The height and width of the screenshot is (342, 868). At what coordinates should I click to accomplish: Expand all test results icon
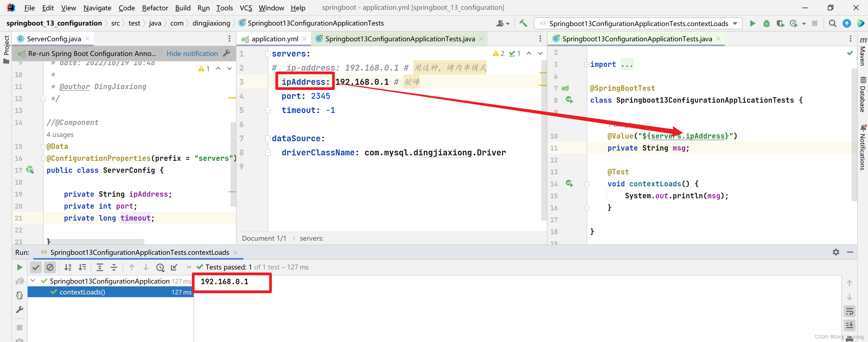tap(100, 267)
